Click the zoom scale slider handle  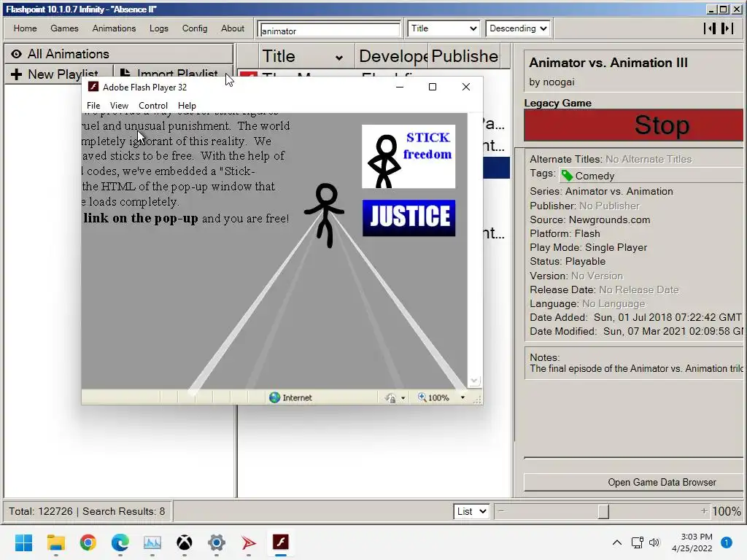pos(603,511)
